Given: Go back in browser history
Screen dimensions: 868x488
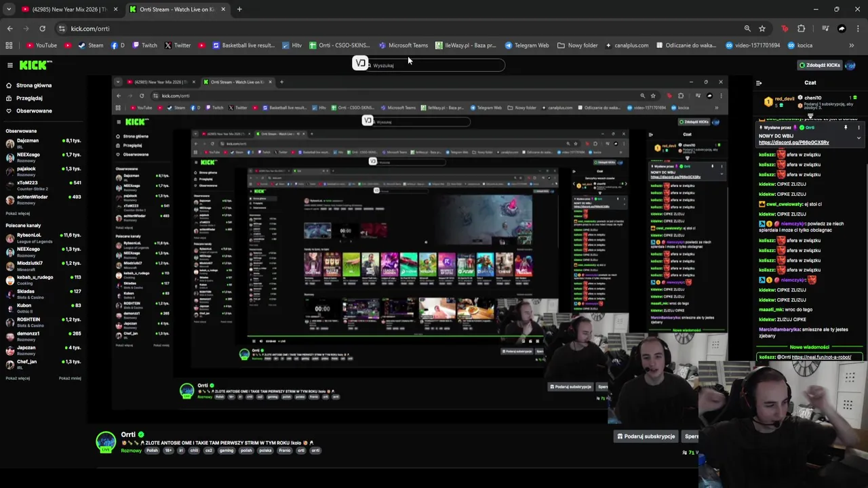Looking at the screenshot, I should tap(9, 28).
